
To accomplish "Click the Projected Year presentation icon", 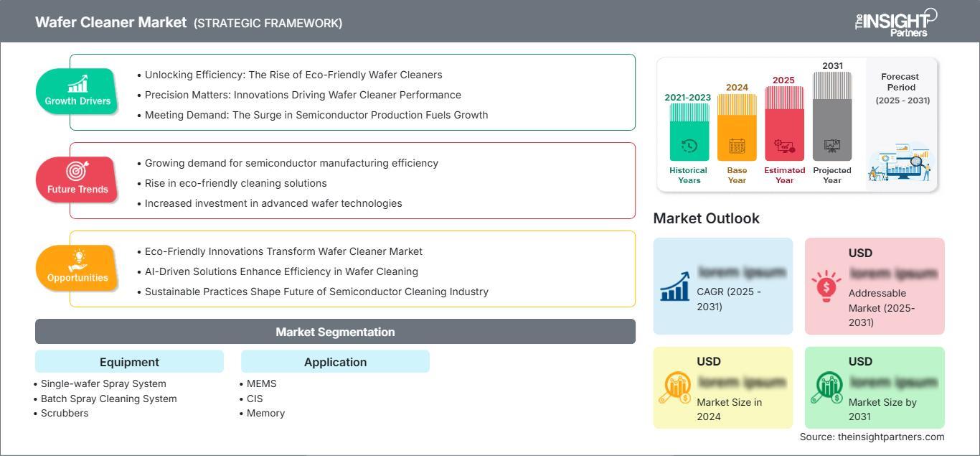I will coord(832,146).
